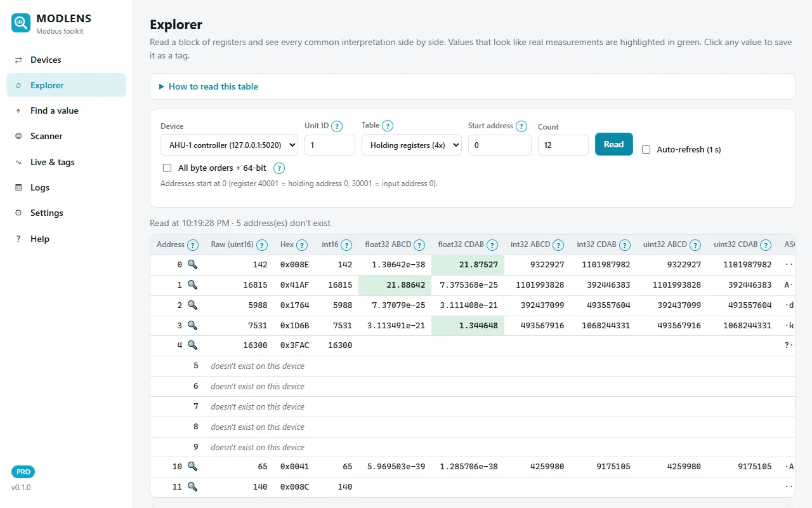Click hex value 0x41AF
This screenshot has width=812, height=508.
pos(296,285)
